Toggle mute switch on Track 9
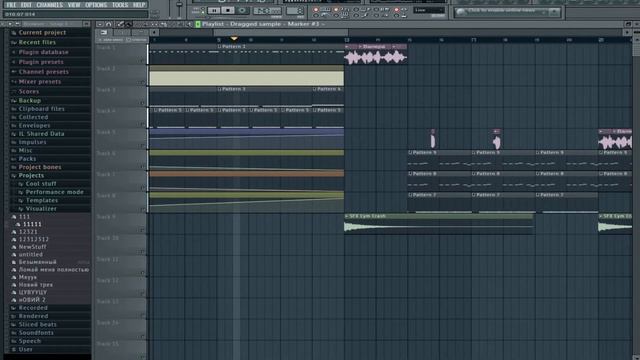Screen dimensions: 640x360 click(142, 231)
